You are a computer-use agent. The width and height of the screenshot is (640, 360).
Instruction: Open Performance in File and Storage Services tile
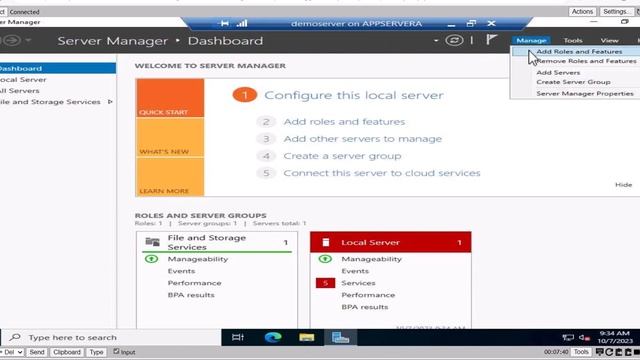click(194, 283)
